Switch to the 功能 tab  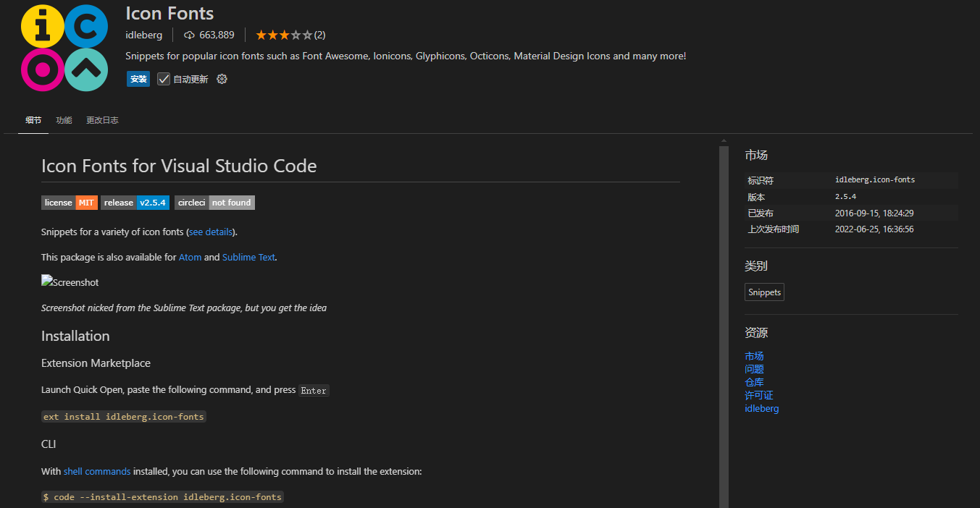64,120
